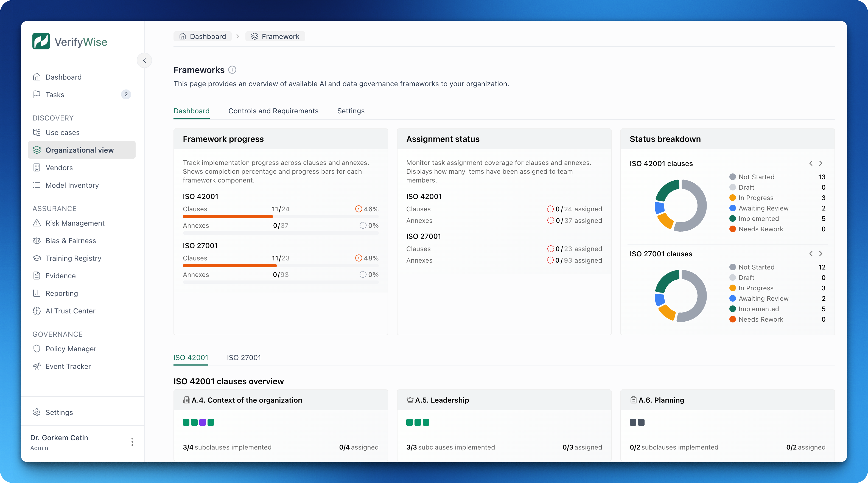Open the menu next to Dr. Gorkem Cetin
Image resolution: width=868 pixels, height=483 pixels.
pyautogui.click(x=132, y=442)
